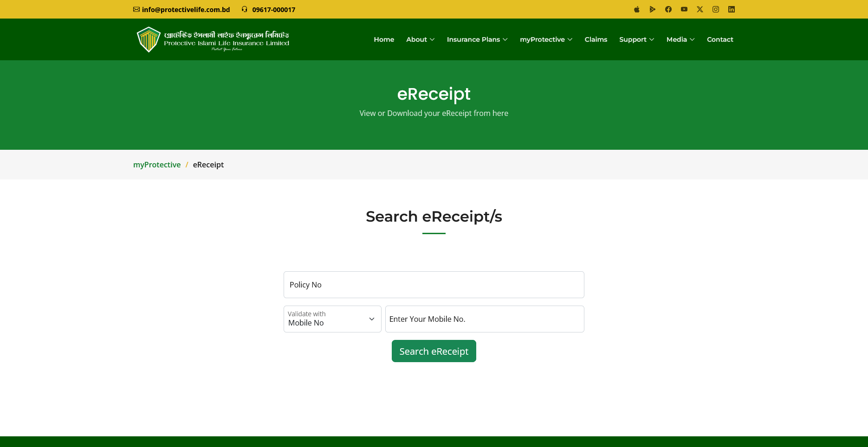Click the 09617-000017 phone number

coord(274,9)
